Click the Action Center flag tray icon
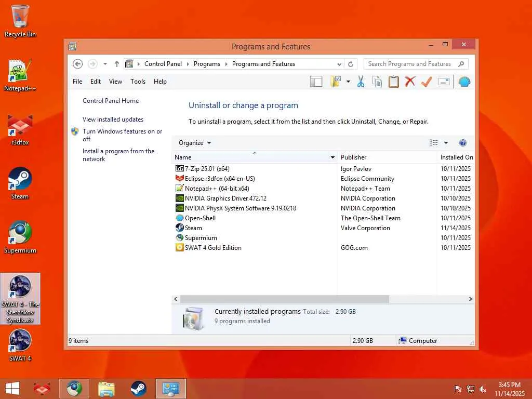The height and width of the screenshot is (399, 532). (x=458, y=389)
